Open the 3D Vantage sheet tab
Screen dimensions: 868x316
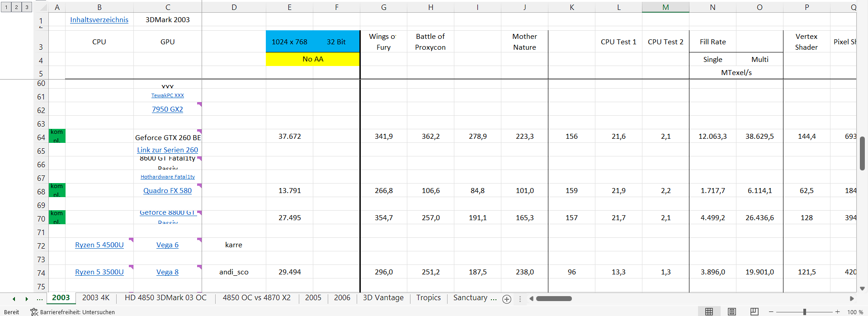pyautogui.click(x=383, y=297)
